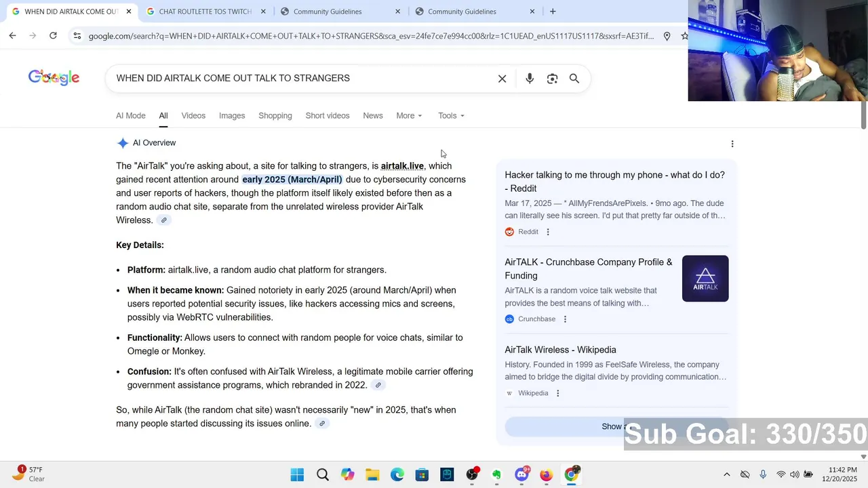Viewport: 868px width, 488px height.
Task: Open Discord from the taskbar
Action: [x=521, y=474]
